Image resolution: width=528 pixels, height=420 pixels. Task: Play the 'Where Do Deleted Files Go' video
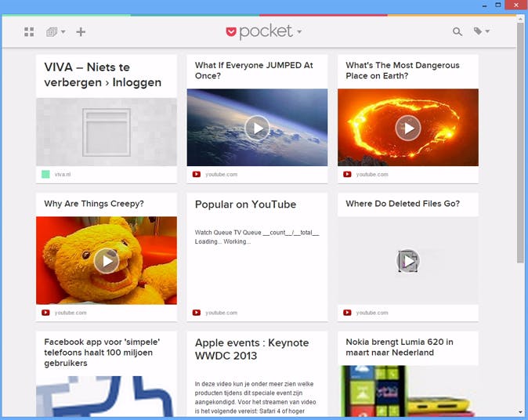[408, 261]
